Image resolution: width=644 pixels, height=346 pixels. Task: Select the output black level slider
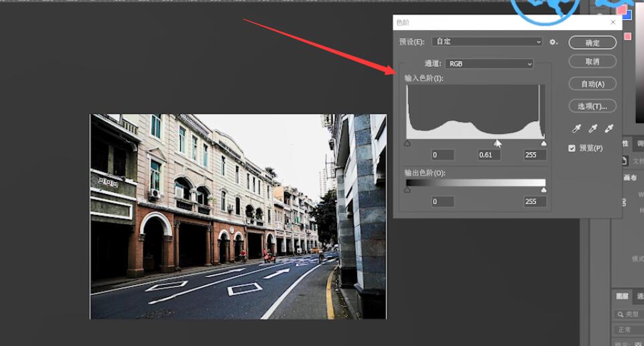tap(407, 190)
